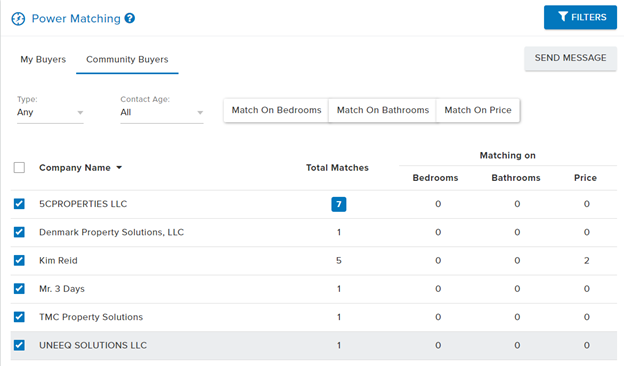Screen dimensions: 624x366
Task: Uncheck the 5CPROPERTIES LLC checkbox
Action: 19,204
